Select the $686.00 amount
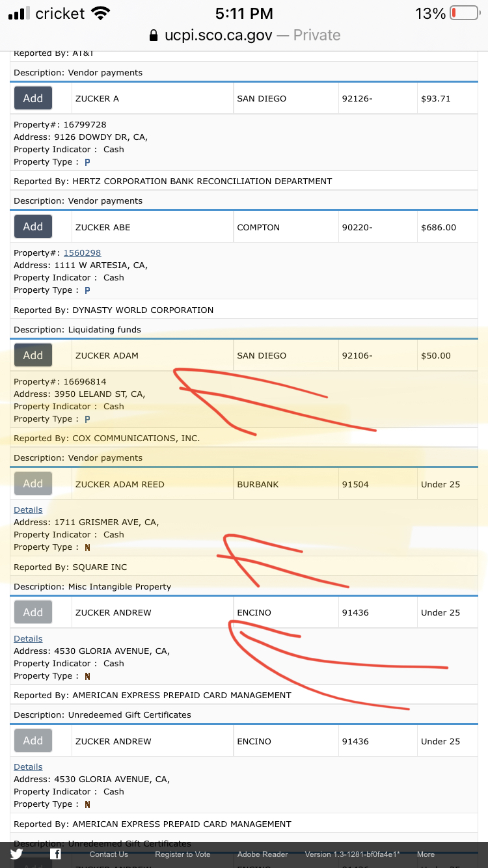The image size is (488, 868). [x=439, y=227]
